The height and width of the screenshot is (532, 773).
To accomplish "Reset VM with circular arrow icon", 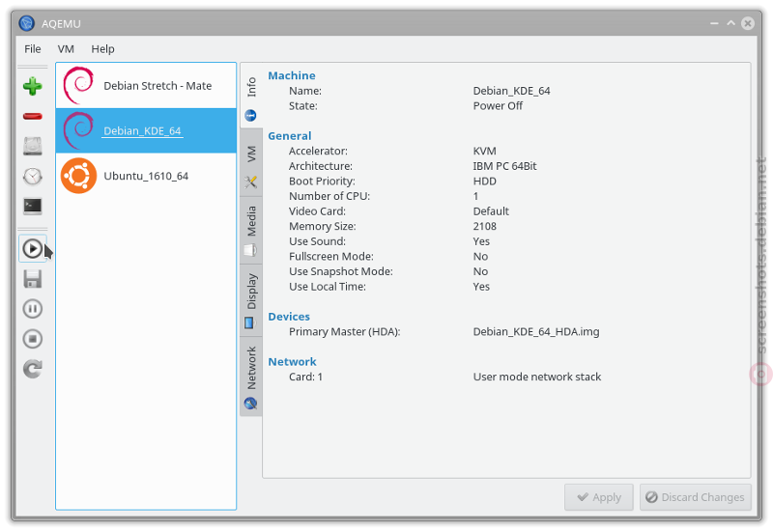I will pyautogui.click(x=33, y=369).
